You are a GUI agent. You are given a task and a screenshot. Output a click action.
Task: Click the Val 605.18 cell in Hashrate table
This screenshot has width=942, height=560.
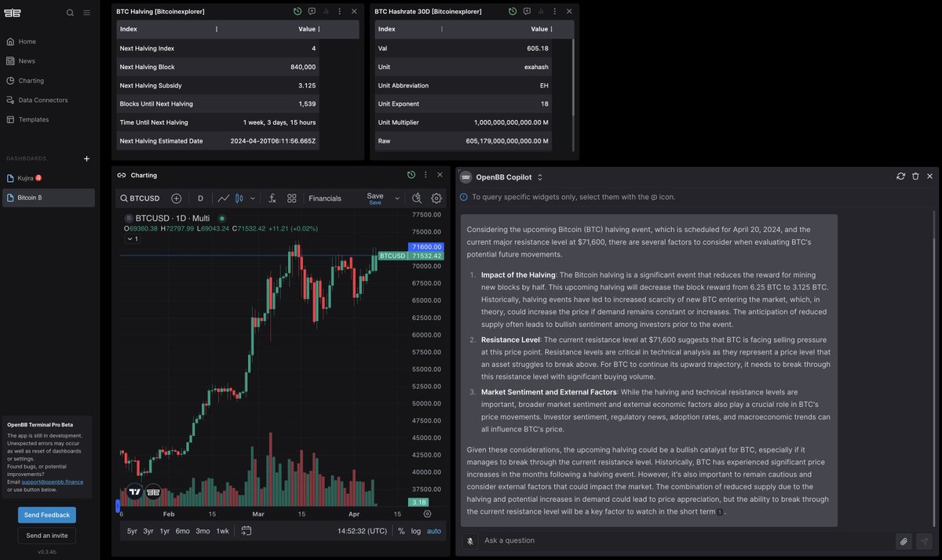539,48
